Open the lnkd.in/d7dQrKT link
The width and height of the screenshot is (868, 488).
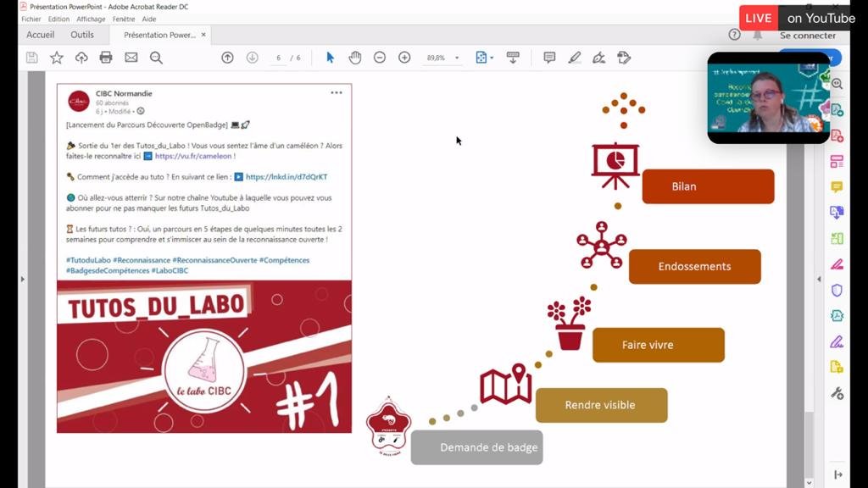[x=287, y=177]
